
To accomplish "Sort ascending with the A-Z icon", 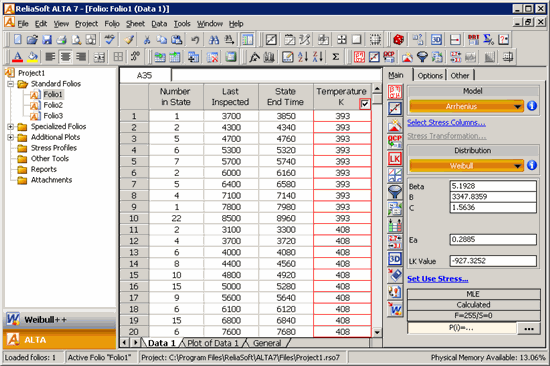I will tap(303, 56).
